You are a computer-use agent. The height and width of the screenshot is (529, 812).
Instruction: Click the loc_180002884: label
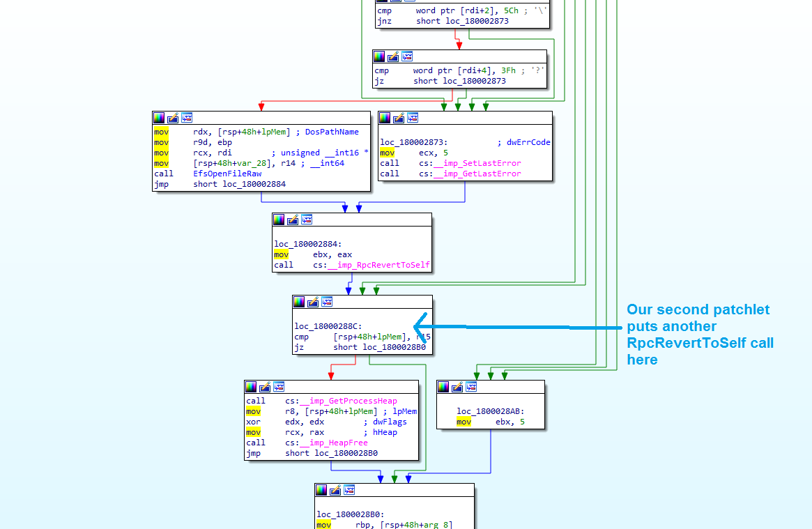click(x=307, y=244)
